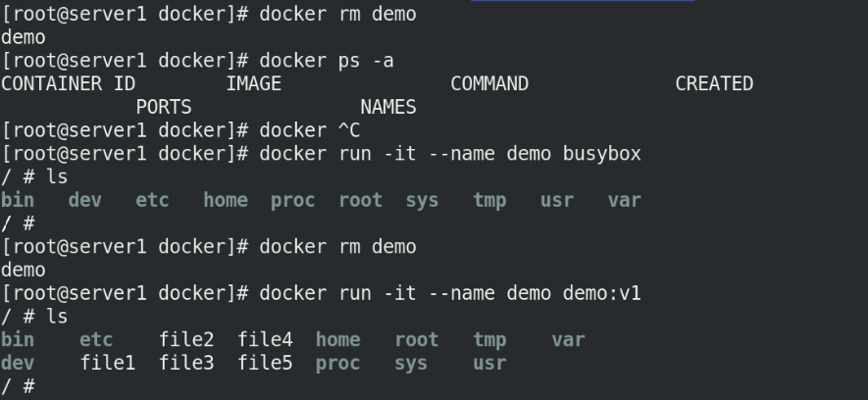Place cursor at the final bottom prompt
The width and height of the screenshot is (868, 400).
19,386
